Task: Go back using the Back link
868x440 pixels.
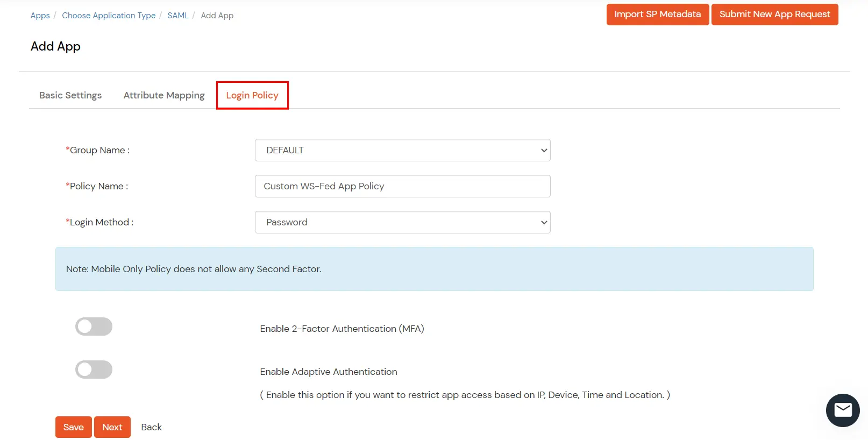Action: click(151, 427)
